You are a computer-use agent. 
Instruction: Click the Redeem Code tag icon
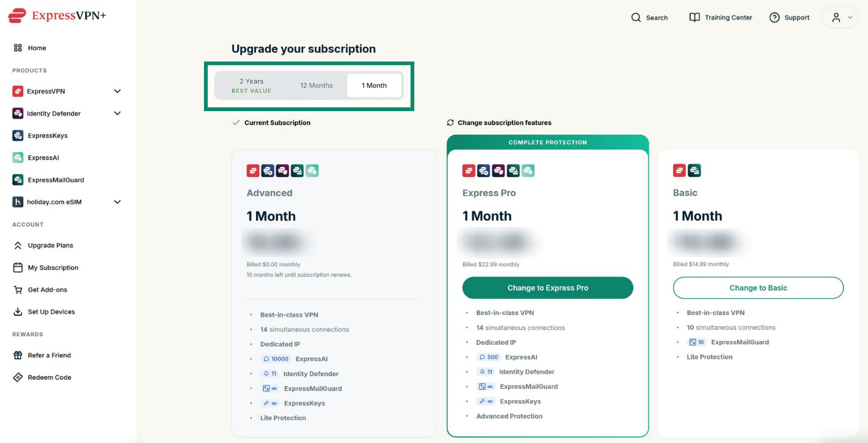[x=18, y=377]
